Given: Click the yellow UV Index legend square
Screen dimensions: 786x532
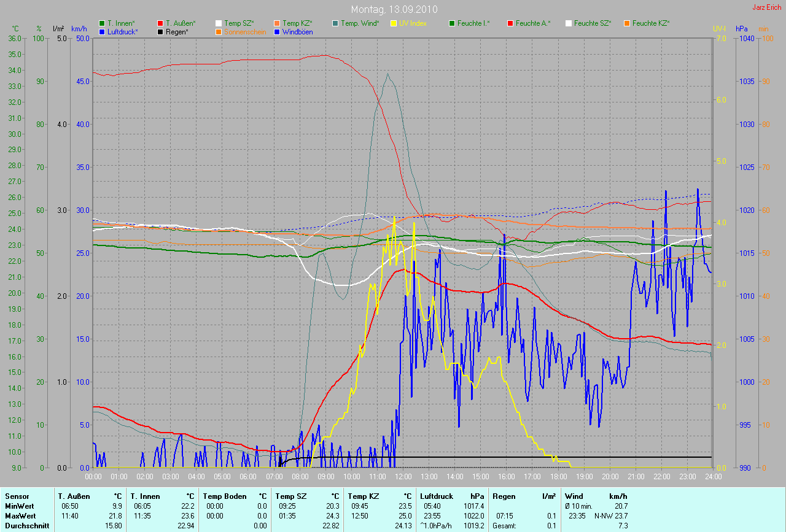Looking at the screenshot, I should [x=394, y=23].
